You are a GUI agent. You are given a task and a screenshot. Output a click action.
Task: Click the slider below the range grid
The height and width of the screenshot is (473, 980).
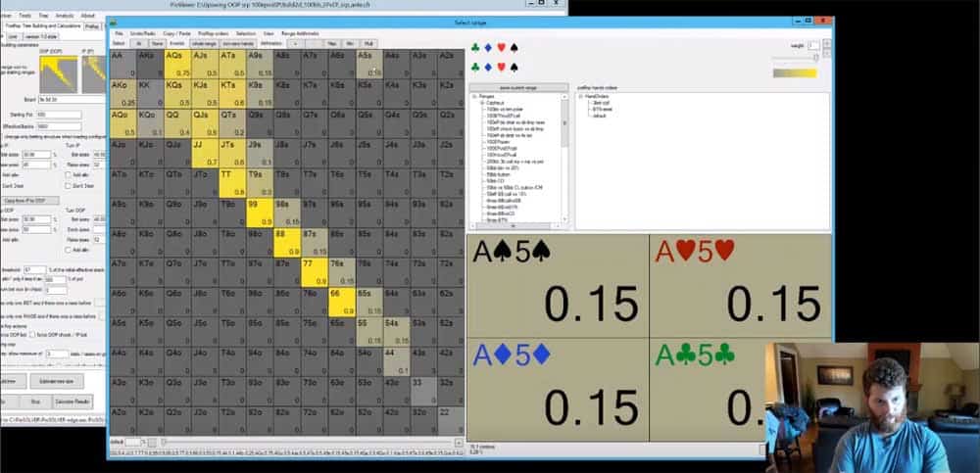coord(308,442)
